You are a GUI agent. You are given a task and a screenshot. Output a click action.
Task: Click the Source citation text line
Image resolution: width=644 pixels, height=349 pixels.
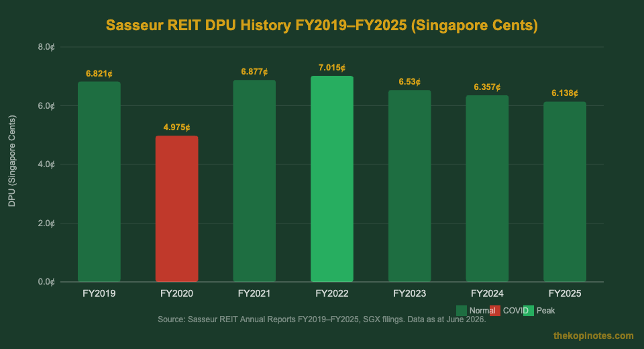tap(321, 319)
